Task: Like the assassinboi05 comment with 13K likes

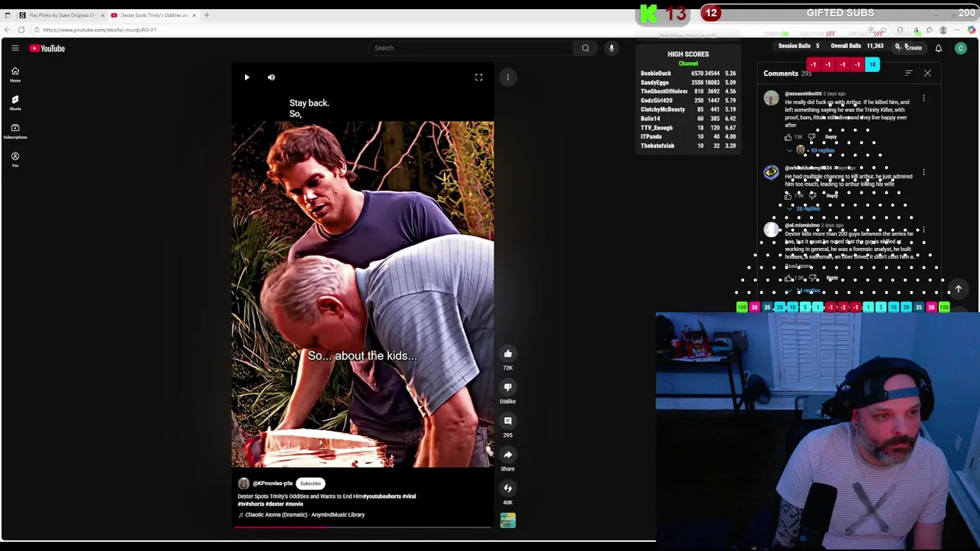Action: pyautogui.click(x=788, y=138)
